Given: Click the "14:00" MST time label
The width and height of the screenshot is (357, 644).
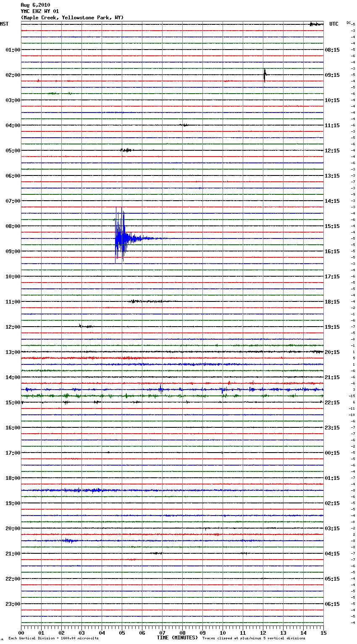Looking at the screenshot, I should pos(13,377).
